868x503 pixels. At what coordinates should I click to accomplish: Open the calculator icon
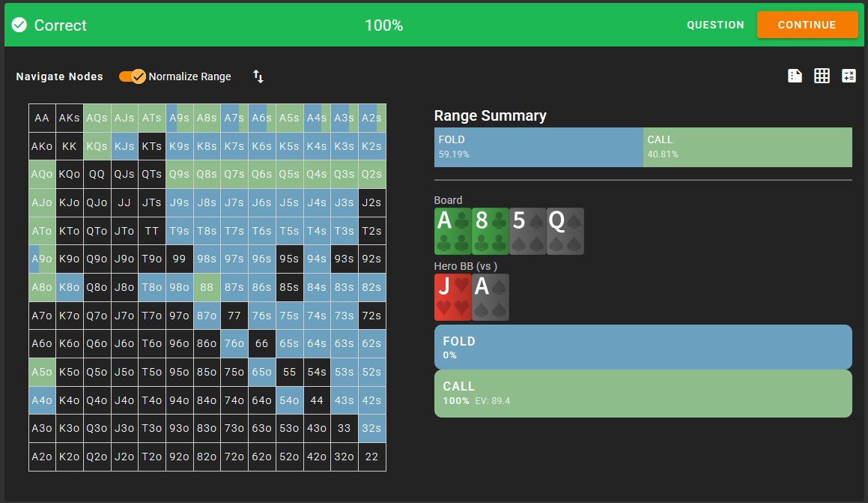pyautogui.click(x=849, y=76)
